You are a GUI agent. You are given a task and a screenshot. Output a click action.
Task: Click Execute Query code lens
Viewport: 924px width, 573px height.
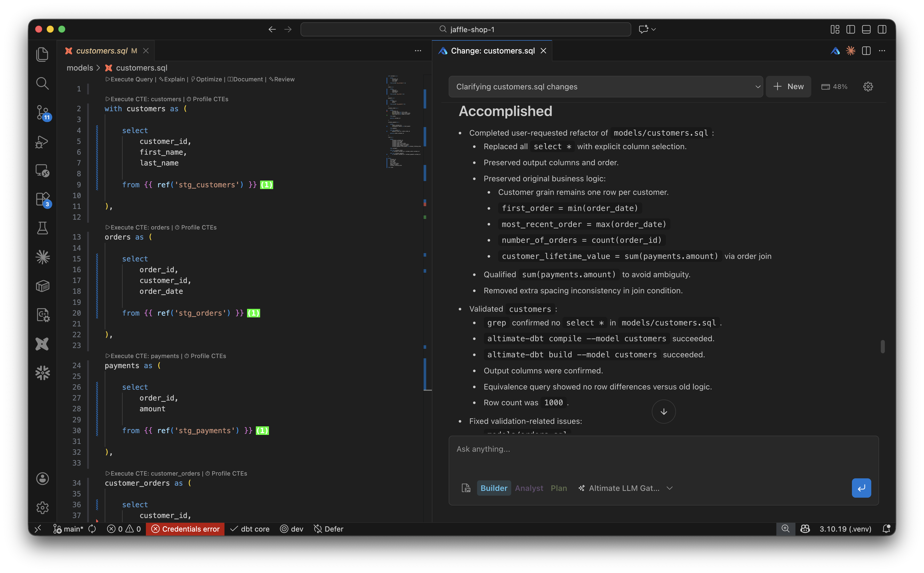(129, 79)
